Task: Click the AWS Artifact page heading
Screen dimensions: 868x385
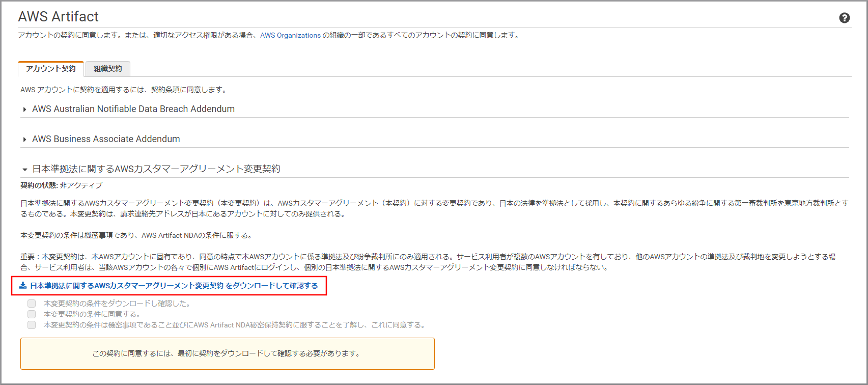Action: click(x=59, y=17)
